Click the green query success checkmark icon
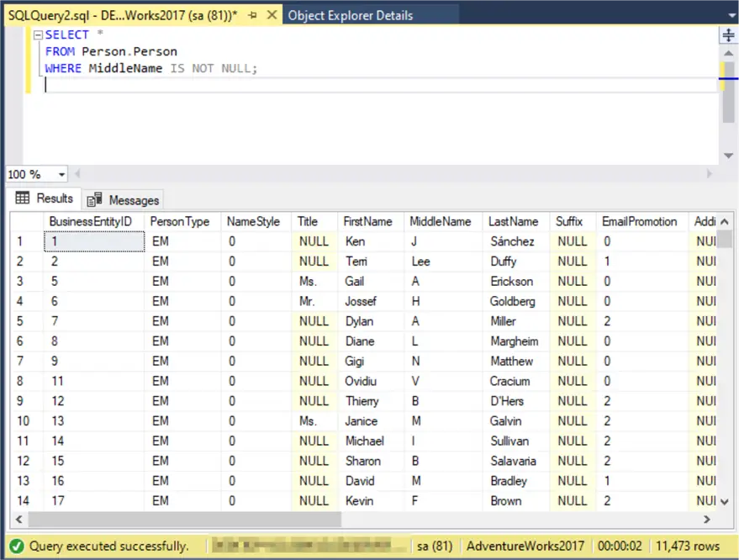 16,547
